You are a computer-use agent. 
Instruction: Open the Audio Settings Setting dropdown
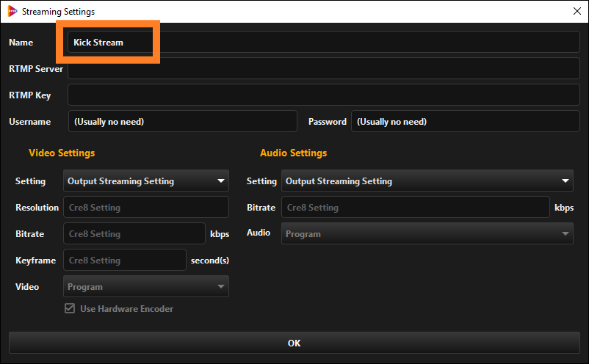(x=427, y=181)
